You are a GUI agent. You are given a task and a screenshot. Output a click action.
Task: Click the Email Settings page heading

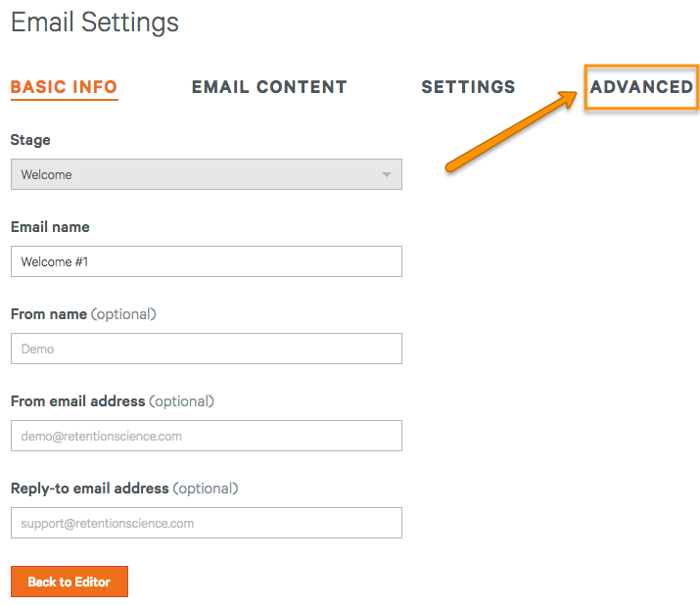coord(95,23)
